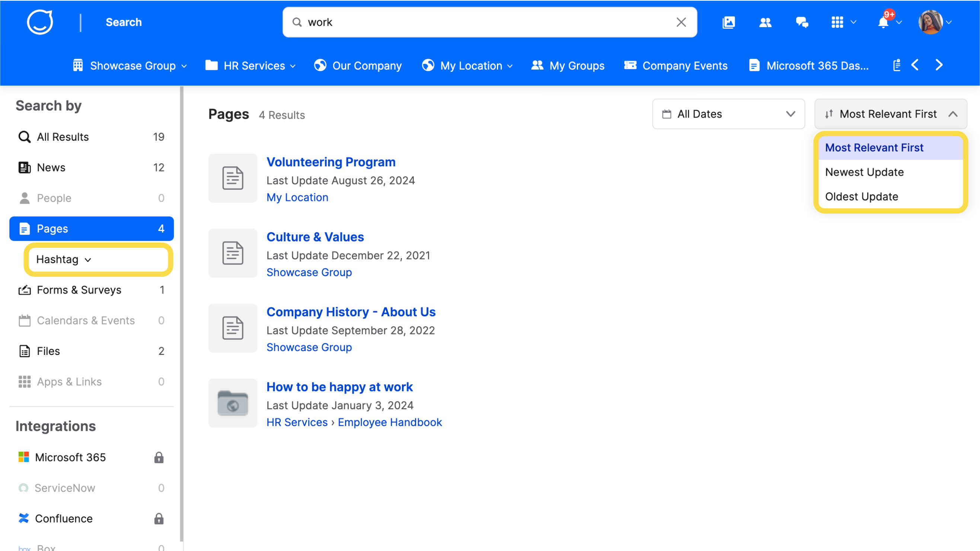This screenshot has height=551, width=980.
Task: Open the Company History - About Us link
Action: 351,312
